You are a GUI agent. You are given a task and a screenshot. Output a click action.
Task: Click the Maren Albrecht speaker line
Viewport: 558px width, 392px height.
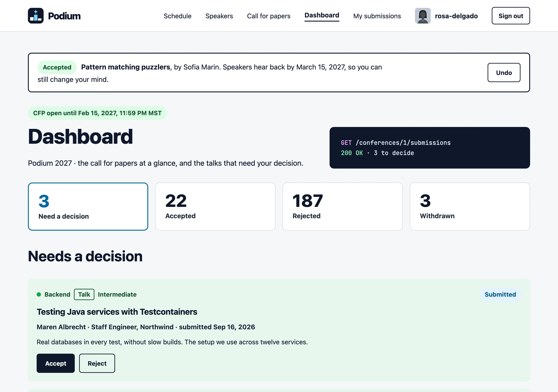coord(146,327)
